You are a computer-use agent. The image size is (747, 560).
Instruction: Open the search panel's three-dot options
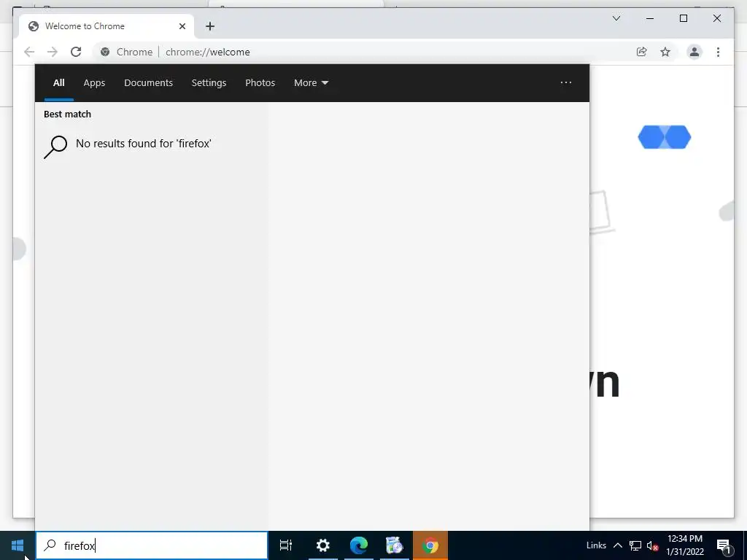tap(566, 82)
